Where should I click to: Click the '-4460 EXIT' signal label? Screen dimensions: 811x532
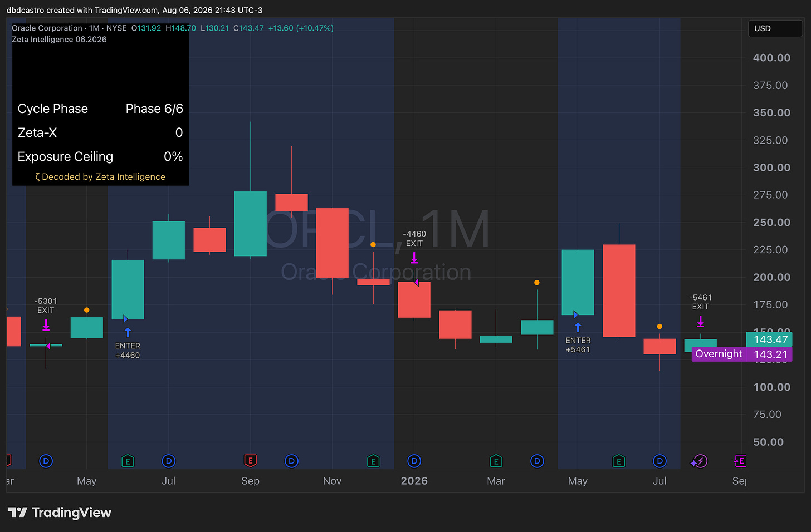414,239
